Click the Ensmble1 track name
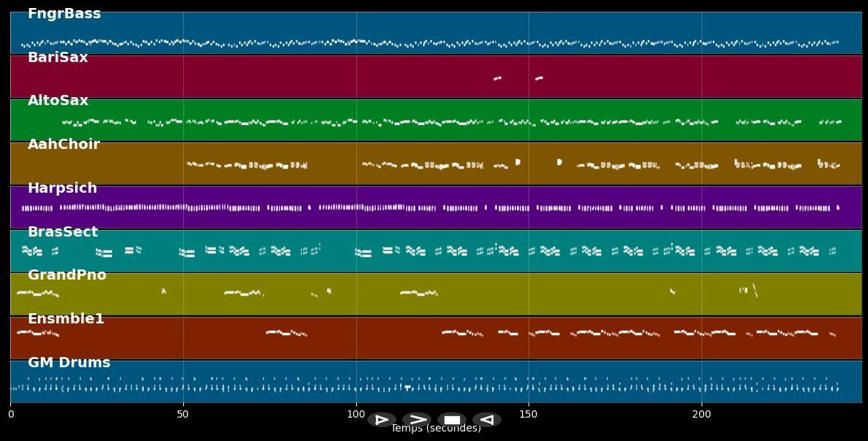The image size is (868, 441). click(66, 319)
